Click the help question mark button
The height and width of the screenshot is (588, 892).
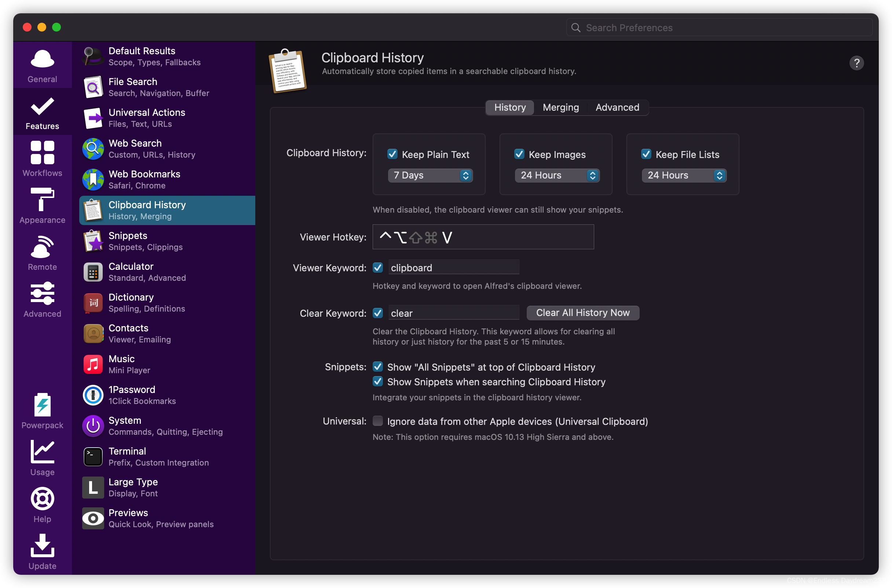pos(856,63)
